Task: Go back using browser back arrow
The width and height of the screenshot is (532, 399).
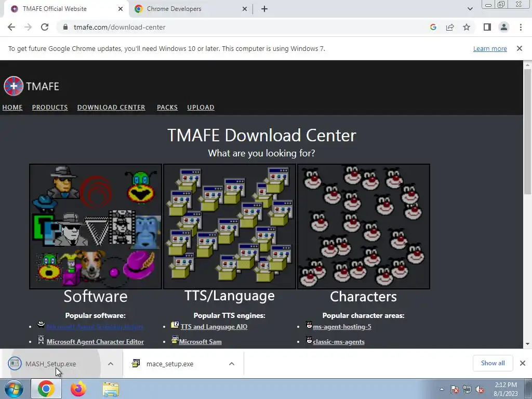Action: point(11,27)
